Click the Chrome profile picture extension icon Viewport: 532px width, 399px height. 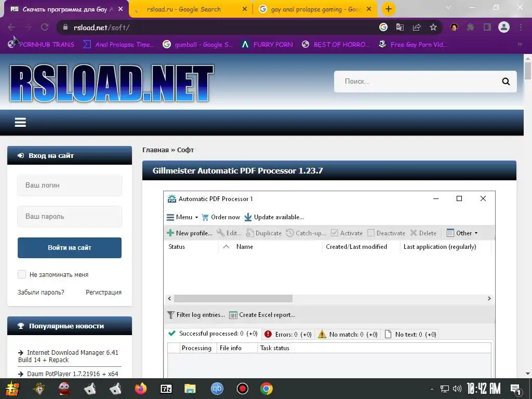(x=454, y=27)
